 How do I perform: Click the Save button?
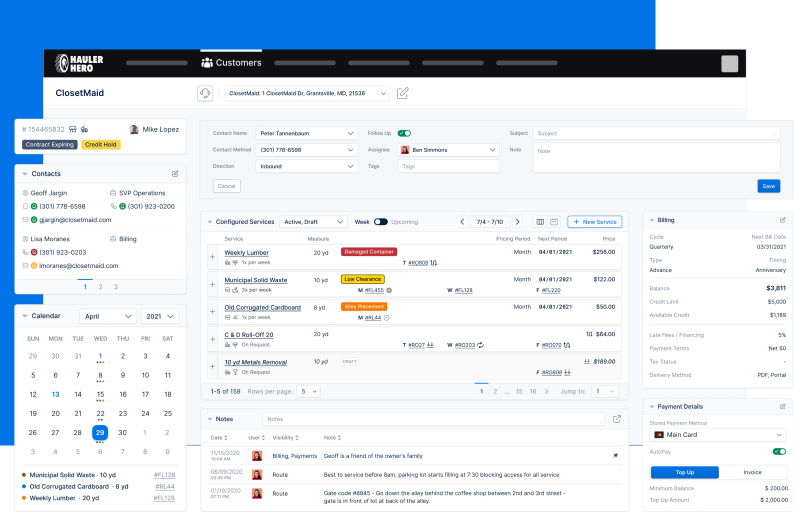(769, 186)
